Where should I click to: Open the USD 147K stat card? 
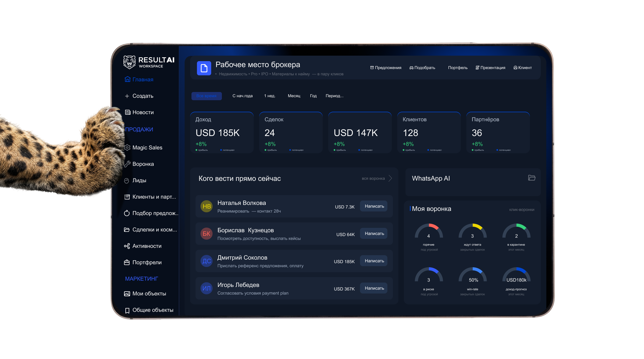360,133
